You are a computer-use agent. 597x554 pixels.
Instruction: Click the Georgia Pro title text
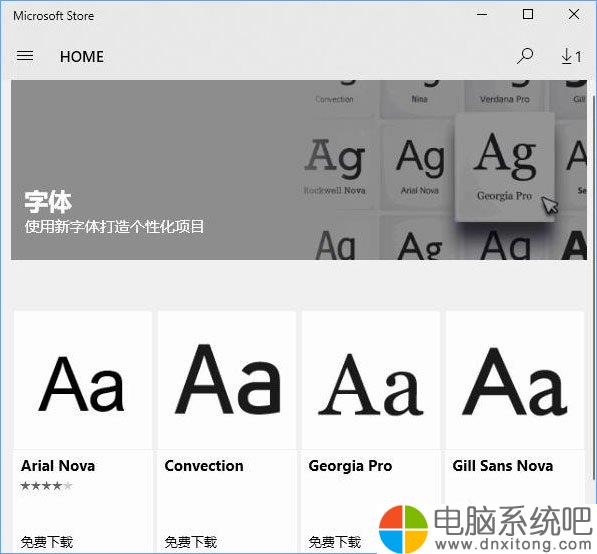(350, 466)
